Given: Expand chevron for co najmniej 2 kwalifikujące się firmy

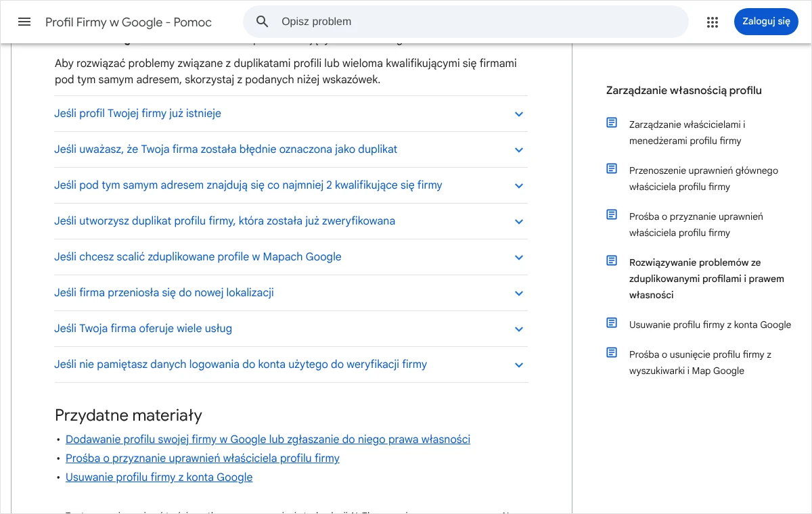Looking at the screenshot, I should point(519,185).
